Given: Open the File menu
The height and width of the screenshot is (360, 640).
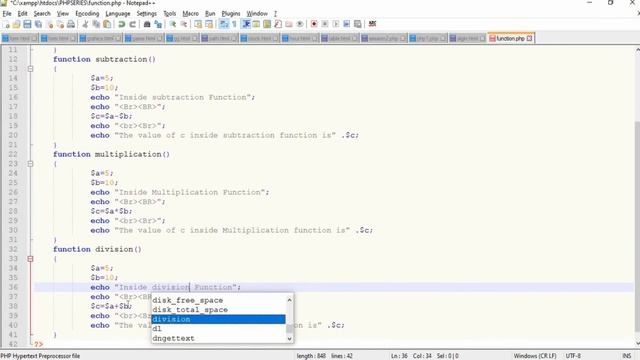Looking at the screenshot, I should [x=7, y=13].
